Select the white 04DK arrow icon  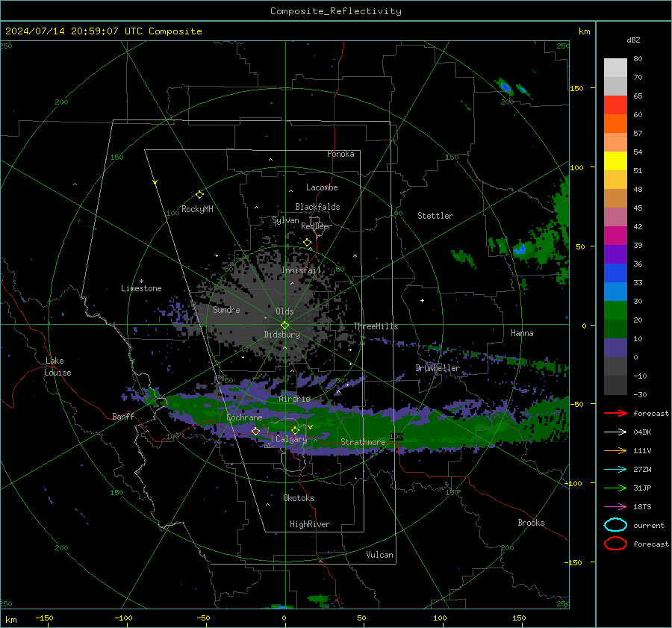pos(615,432)
